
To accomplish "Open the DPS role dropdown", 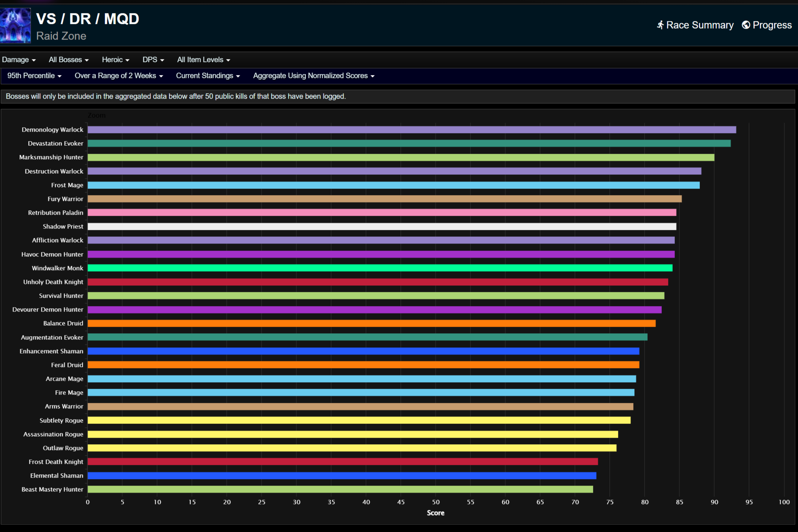I will (x=153, y=60).
